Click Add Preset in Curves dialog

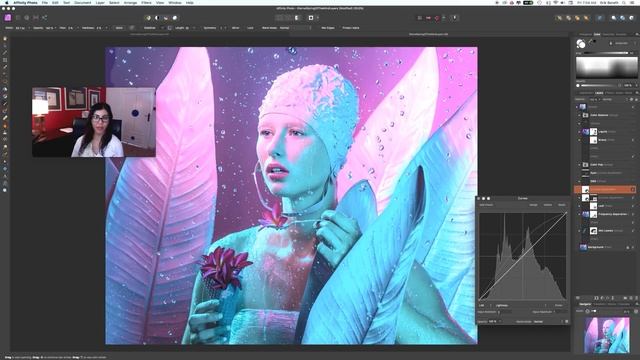[x=486, y=205]
